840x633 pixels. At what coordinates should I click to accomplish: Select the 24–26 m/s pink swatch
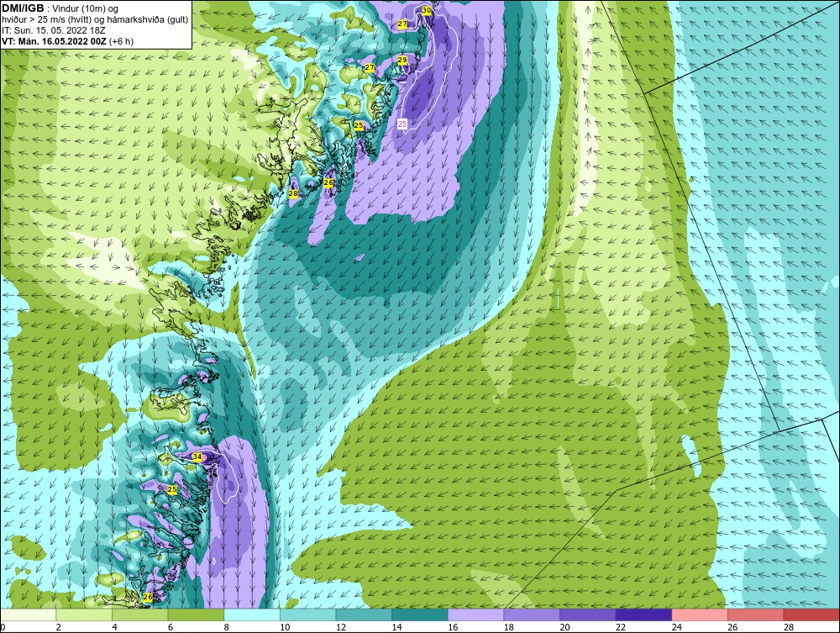click(700, 615)
